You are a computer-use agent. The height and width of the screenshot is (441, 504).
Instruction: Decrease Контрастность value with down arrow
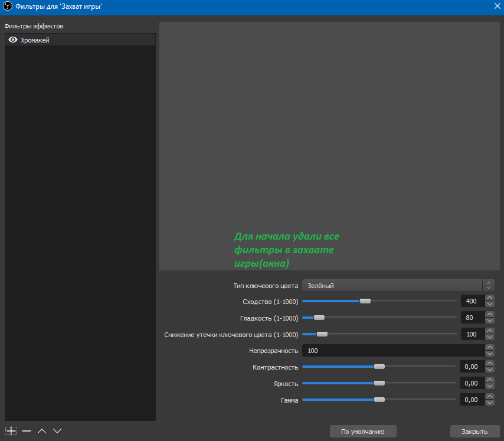490,370
